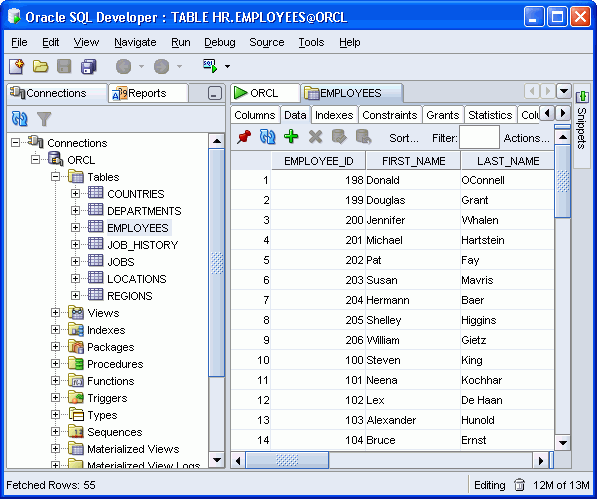The image size is (597, 499).
Task: Click the filter funnel in Connections panel
Action: click(44, 119)
